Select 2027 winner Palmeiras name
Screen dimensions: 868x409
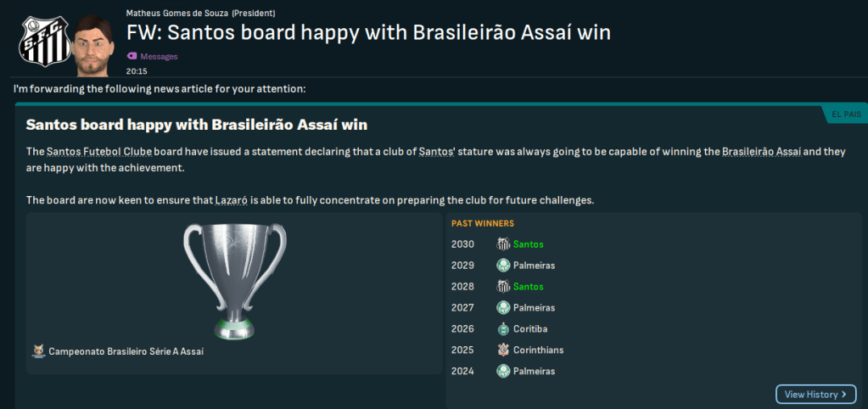pyautogui.click(x=534, y=308)
